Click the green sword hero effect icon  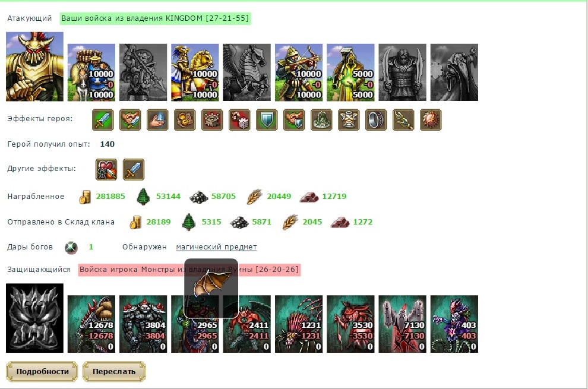click(x=103, y=119)
